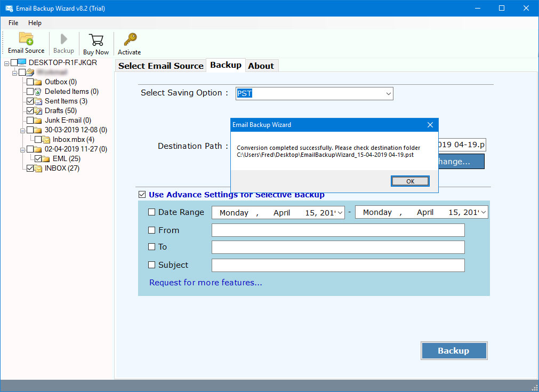Tick the Outbox (0) checkbox
This screenshot has width=539, height=392.
[30, 82]
